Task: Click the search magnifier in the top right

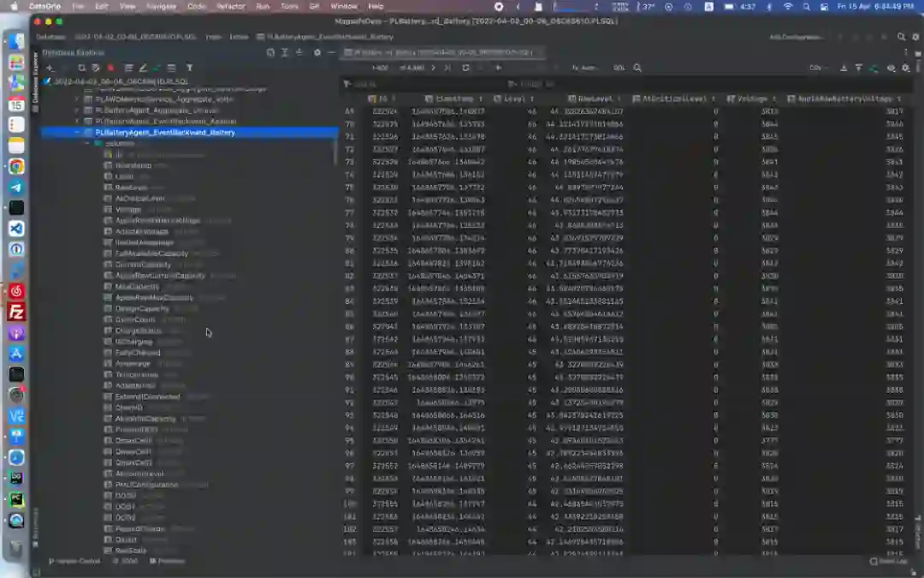Action: coord(901,38)
